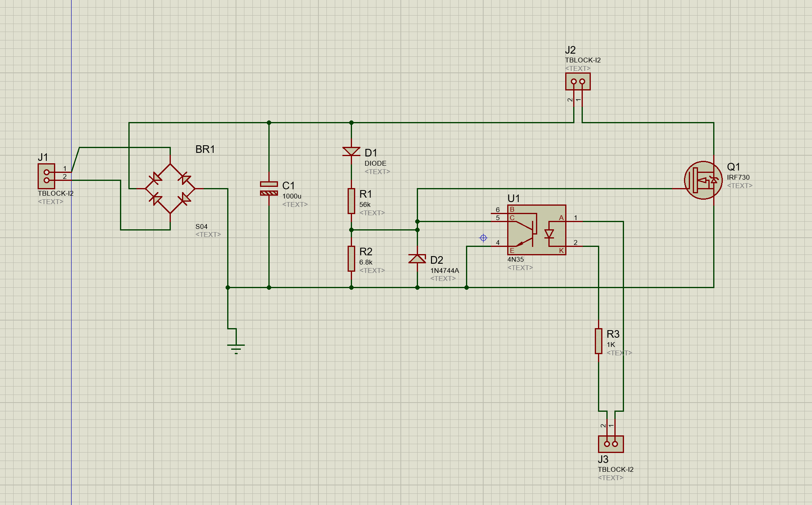Click the Q1 IRF730 MOSFET symbol

[x=703, y=180]
